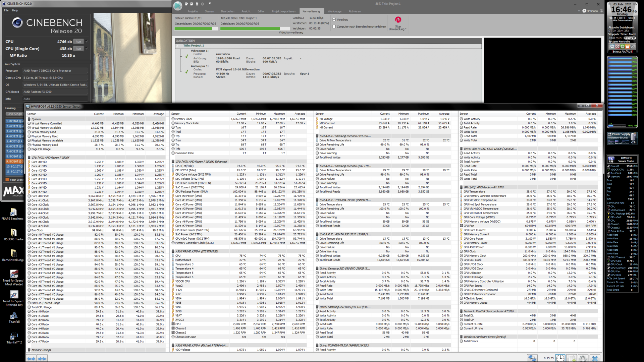Click the Cinebench render preview image
The image size is (644, 362).
pyautogui.click(x=132, y=58)
